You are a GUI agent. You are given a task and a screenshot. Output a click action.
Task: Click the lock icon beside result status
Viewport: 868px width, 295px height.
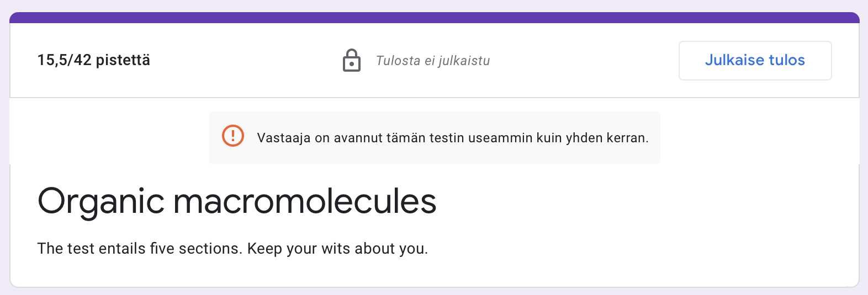click(x=352, y=61)
